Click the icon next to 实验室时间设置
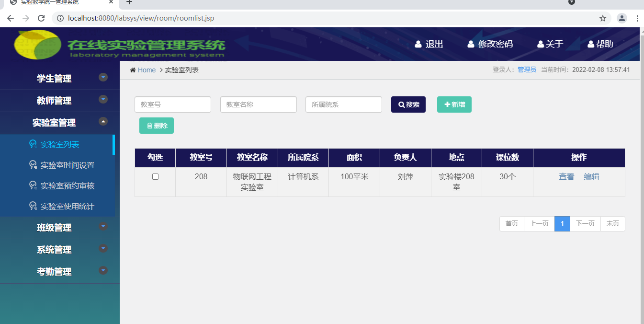Screen dimensions: 644x324 pos(33,165)
